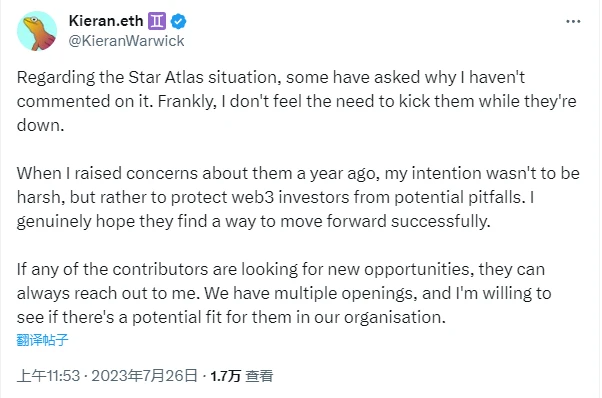This screenshot has height=398, width=602.
Task: Open the 1.7万 view count
Action: (x=226, y=376)
